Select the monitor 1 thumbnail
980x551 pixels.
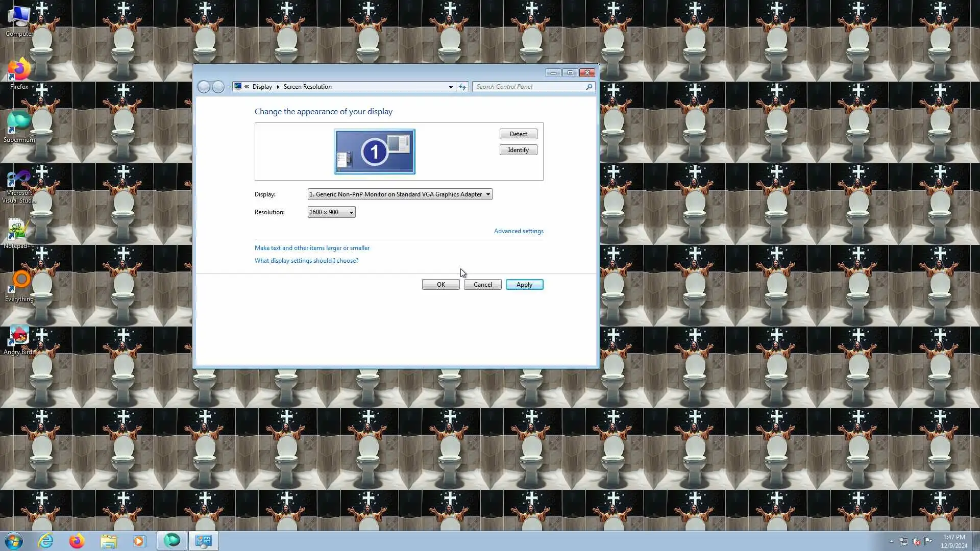pyautogui.click(x=374, y=152)
